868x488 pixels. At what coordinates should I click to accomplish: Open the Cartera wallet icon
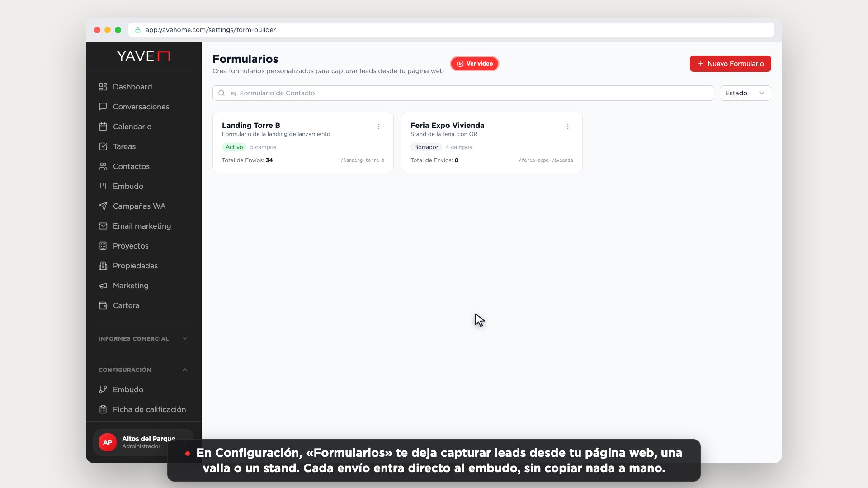(103, 305)
